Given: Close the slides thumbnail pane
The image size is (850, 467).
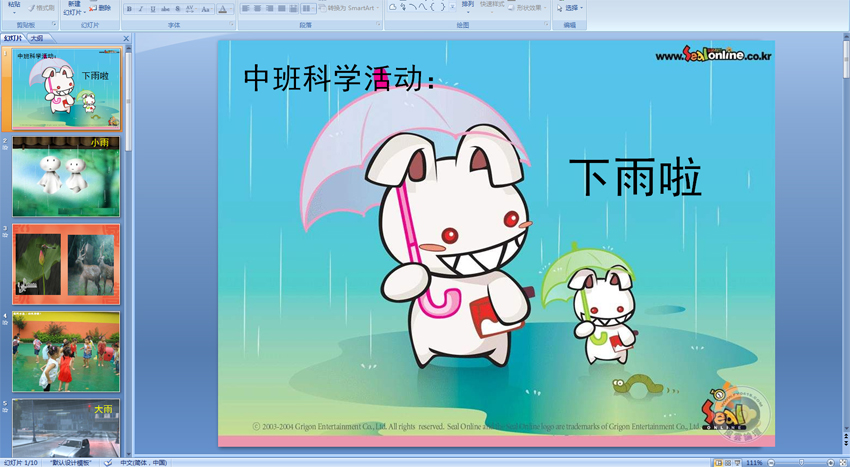Looking at the screenshot, I should point(126,39).
